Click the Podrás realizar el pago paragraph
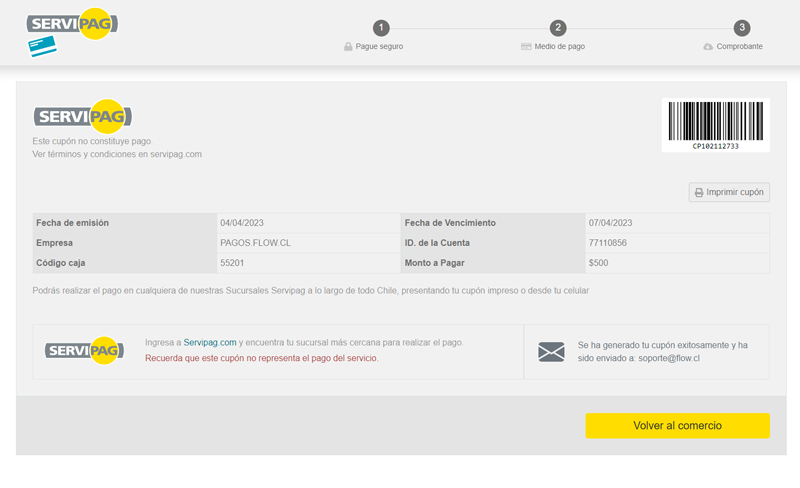Screen dimensions: 800x488 311,290
